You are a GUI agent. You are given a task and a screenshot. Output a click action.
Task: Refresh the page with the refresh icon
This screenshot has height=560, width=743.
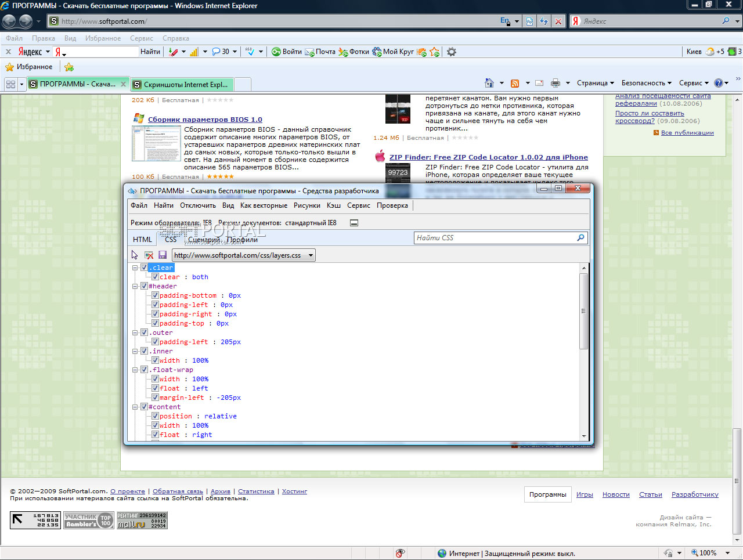[544, 21]
